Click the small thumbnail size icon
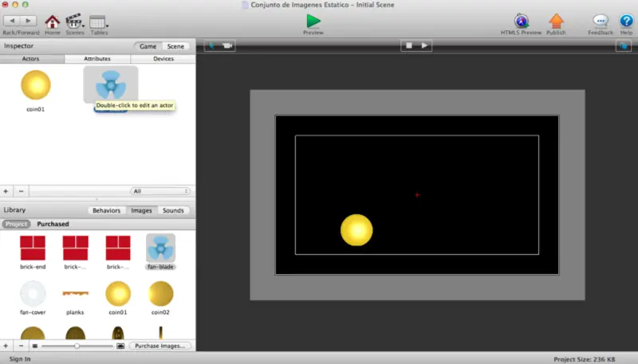Viewport: 638px width, 364px height. click(x=35, y=346)
